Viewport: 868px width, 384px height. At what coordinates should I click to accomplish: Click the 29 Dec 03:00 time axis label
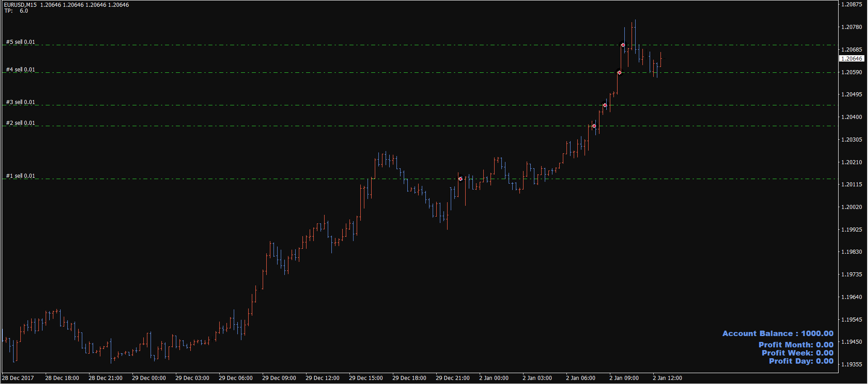192,378
